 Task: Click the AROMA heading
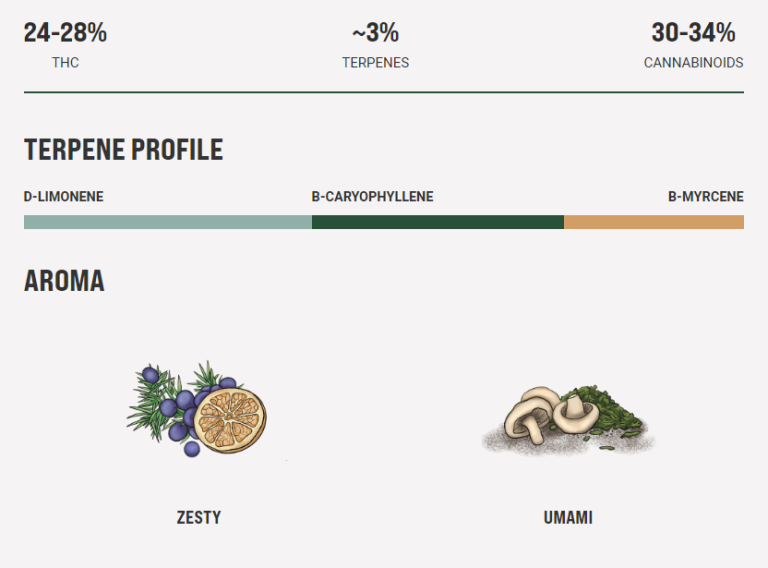(x=64, y=281)
